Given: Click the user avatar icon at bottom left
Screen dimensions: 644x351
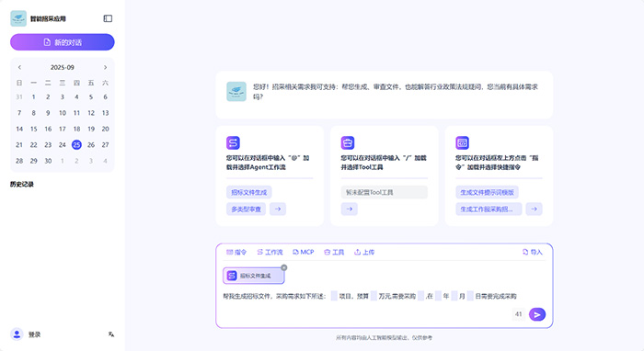Looking at the screenshot, I should pyautogui.click(x=17, y=334).
